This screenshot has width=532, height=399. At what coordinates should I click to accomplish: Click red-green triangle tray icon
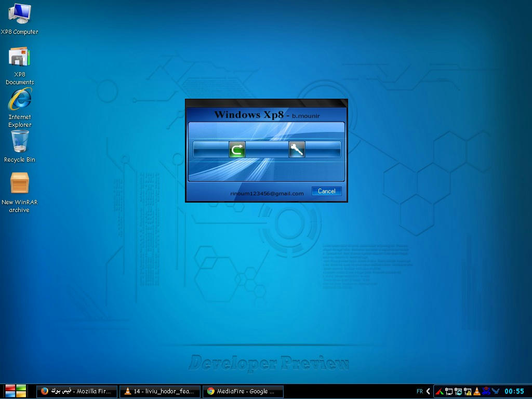pos(440,392)
